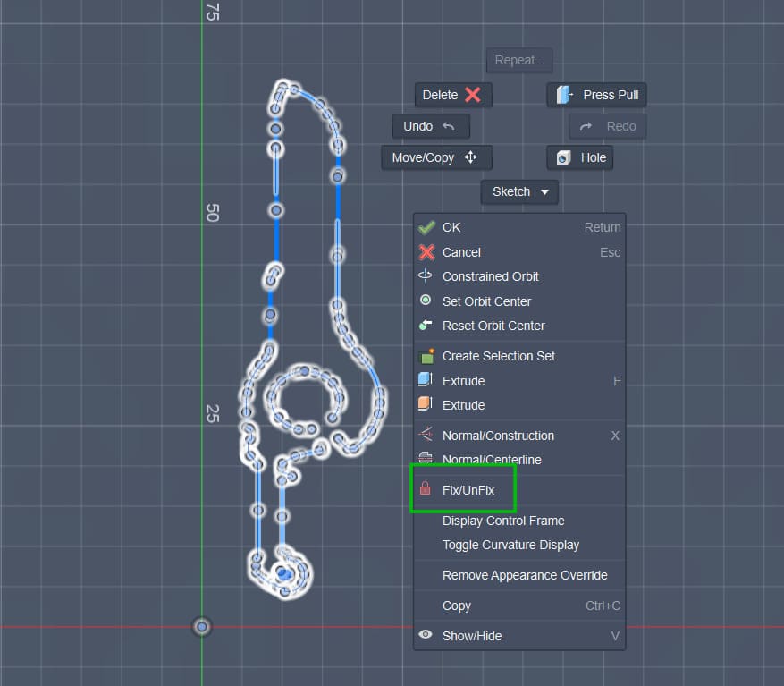The image size is (784, 686).
Task: Switch curve to Normal/Centerline
Action: click(x=483, y=460)
